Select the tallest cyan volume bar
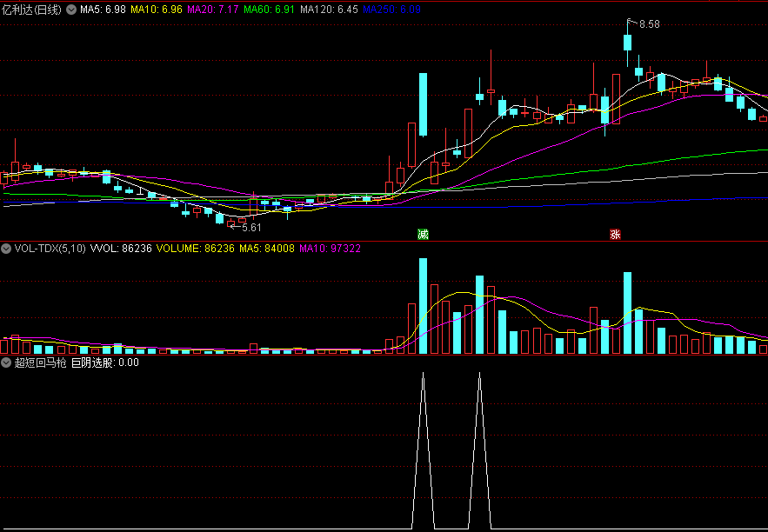 pyautogui.click(x=424, y=306)
